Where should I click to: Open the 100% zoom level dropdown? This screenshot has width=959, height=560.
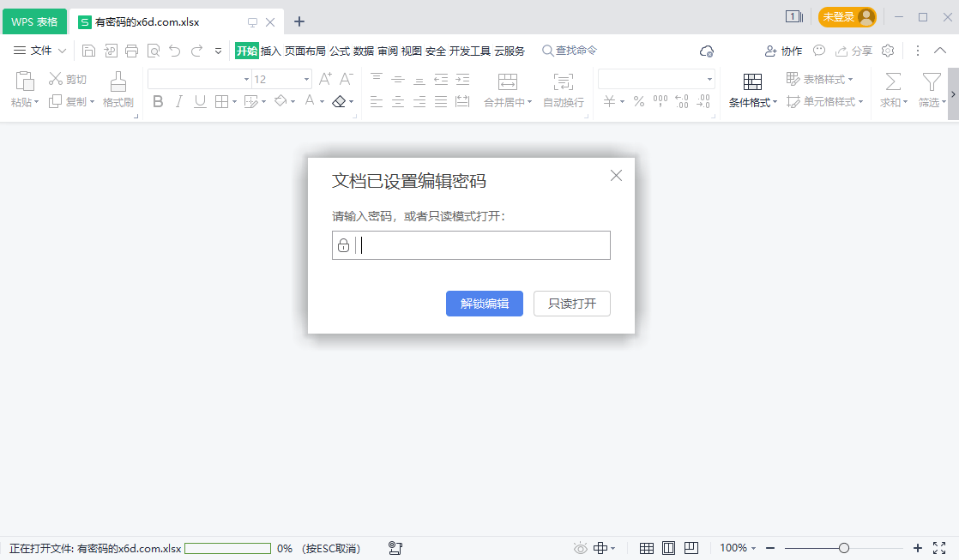[738, 548]
